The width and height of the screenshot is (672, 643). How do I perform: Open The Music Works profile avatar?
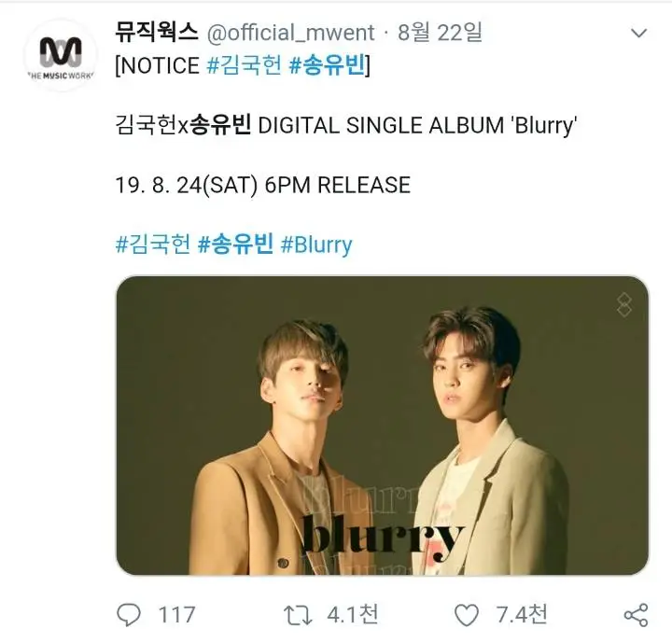tap(61, 55)
